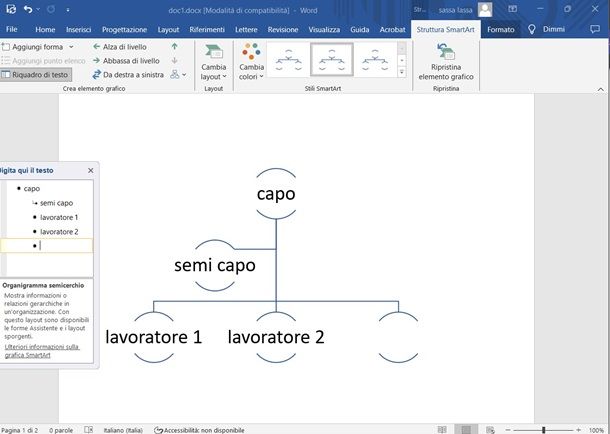The width and height of the screenshot is (610, 434).
Task: Open the proofing book icon in status bar
Action: coord(88,430)
